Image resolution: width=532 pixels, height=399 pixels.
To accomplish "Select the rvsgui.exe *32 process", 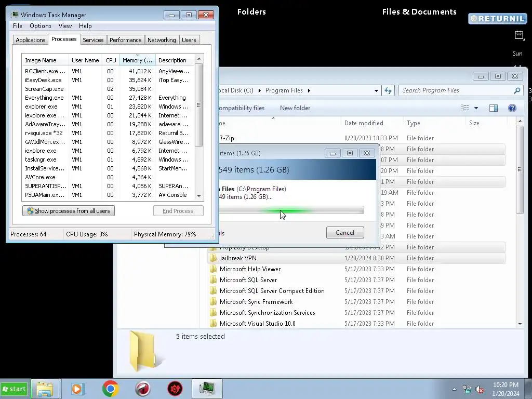I will pos(108,133).
